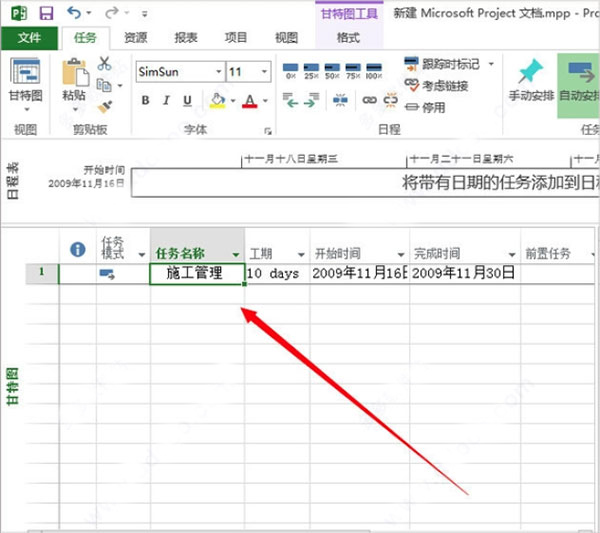Select the Cut scissors icon

pyautogui.click(x=104, y=64)
